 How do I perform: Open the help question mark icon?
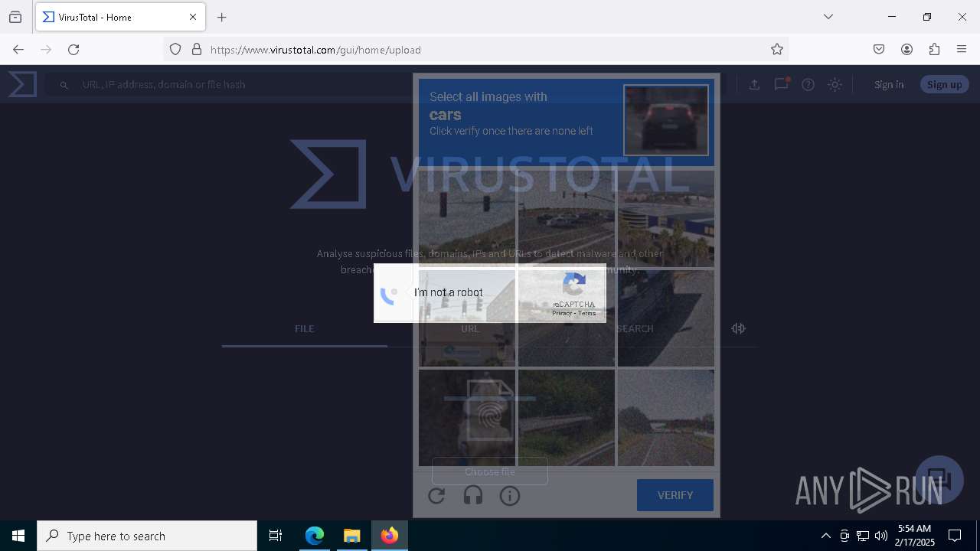coord(808,84)
